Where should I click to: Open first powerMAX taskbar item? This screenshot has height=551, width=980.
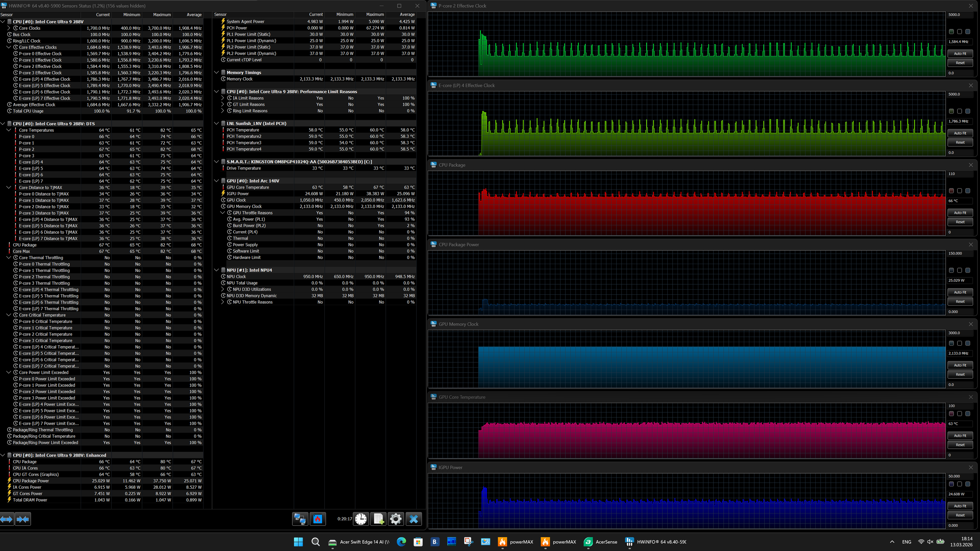pyautogui.click(x=515, y=542)
